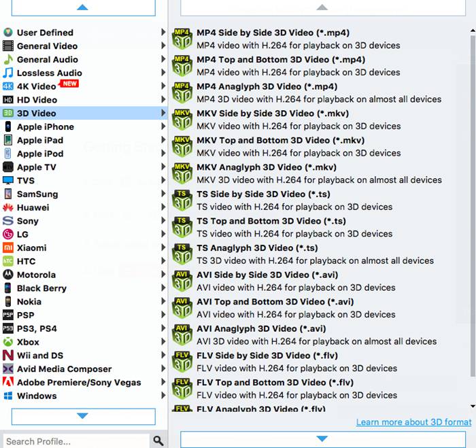Click the Huawei logo icon
This screenshot has width=476, height=448.
click(x=8, y=207)
